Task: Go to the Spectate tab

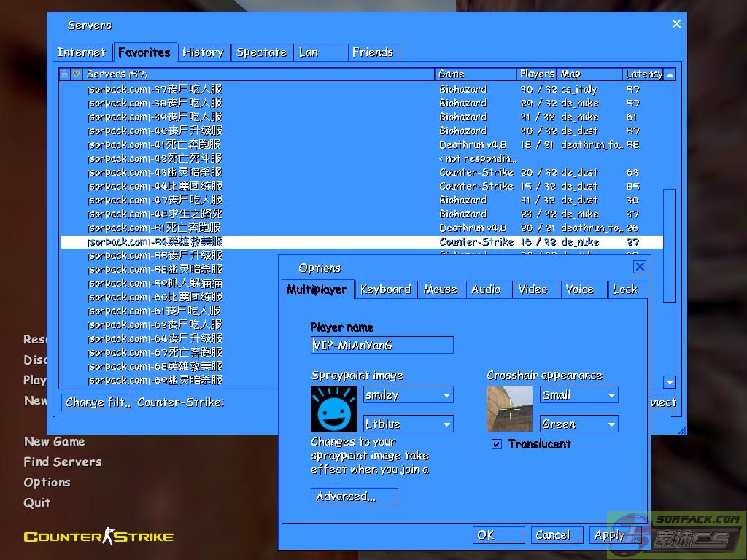Action: tap(262, 52)
